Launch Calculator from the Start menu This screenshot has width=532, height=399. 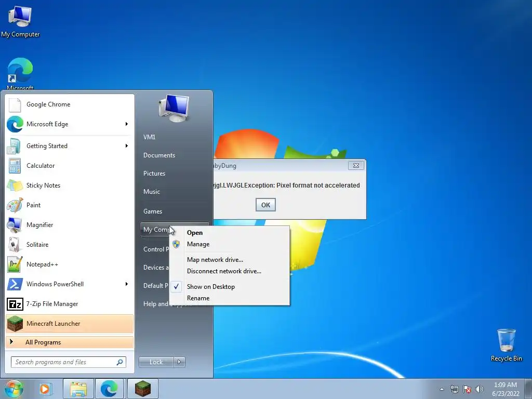click(x=70, y=166)
